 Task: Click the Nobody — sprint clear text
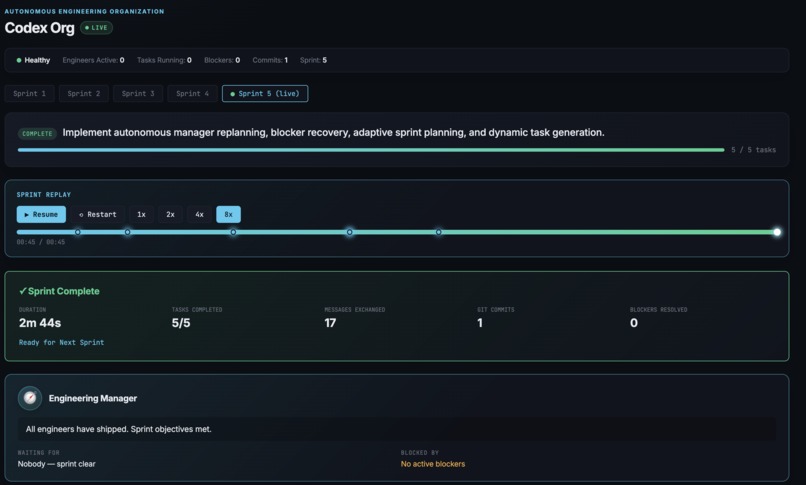click(x=57, y=464)
